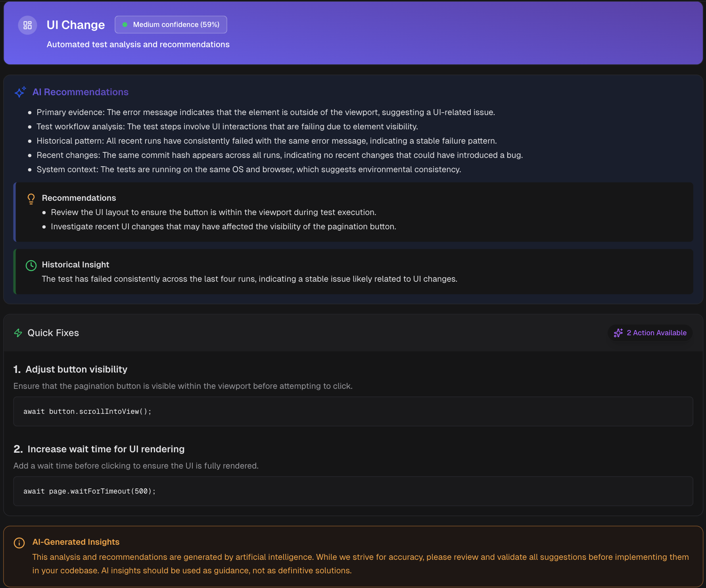Screen dimensions: 706x588
Task: Collapse the Historical Insight panel
Action: coord(75,264)
